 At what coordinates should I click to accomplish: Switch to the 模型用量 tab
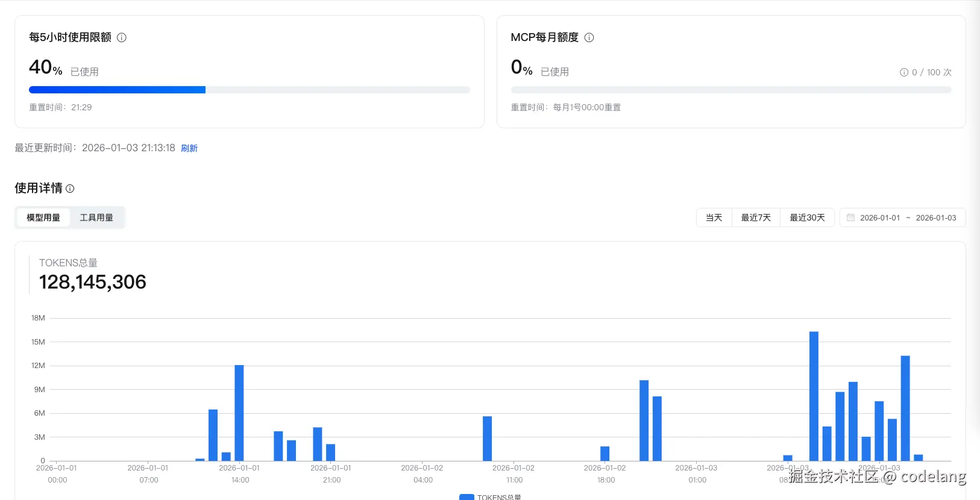pyautogui.click(x=43, y=217)
